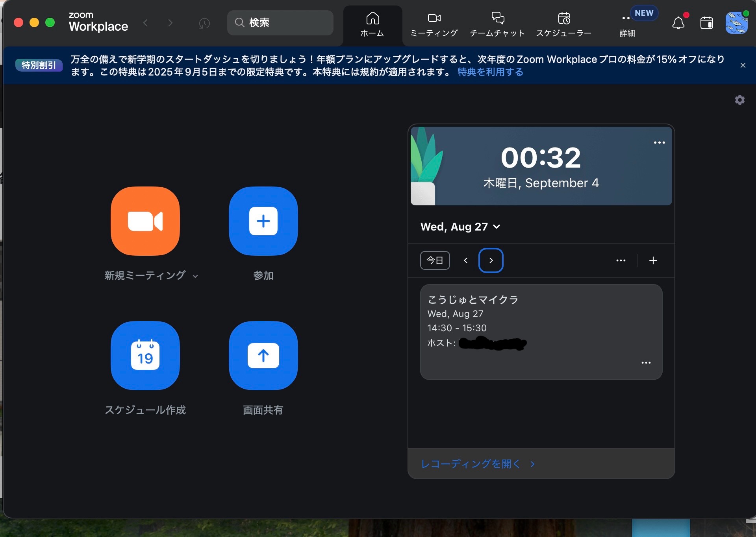Click the 特典を利用する link

490,72
